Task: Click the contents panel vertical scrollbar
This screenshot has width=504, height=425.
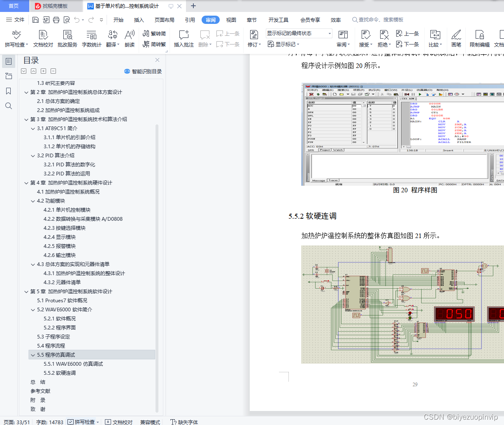Action: click(157, 268)
